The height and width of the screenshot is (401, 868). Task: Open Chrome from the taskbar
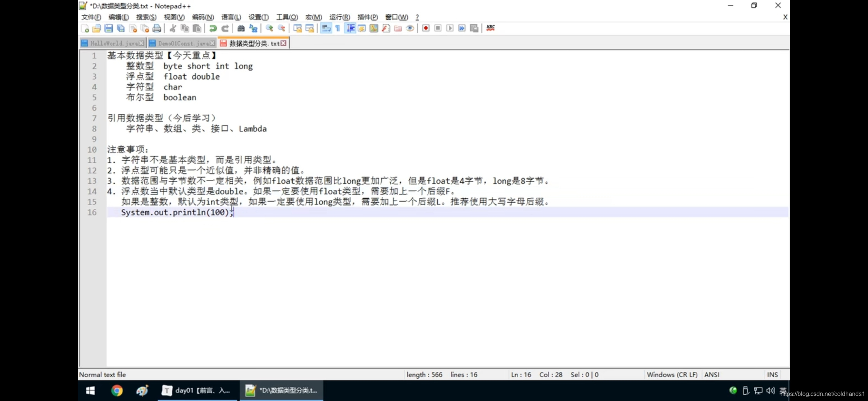coord(117,391)
